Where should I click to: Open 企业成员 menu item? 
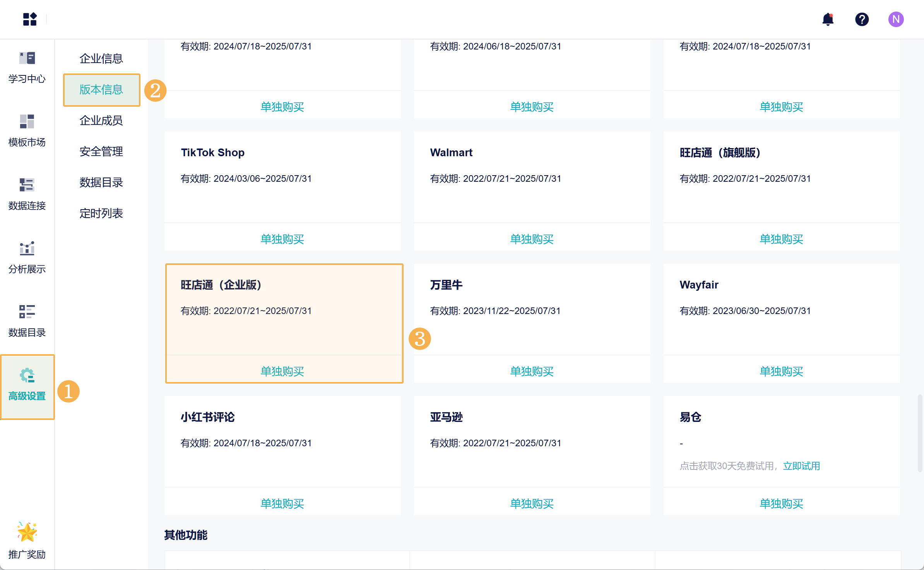click(101, 121)
